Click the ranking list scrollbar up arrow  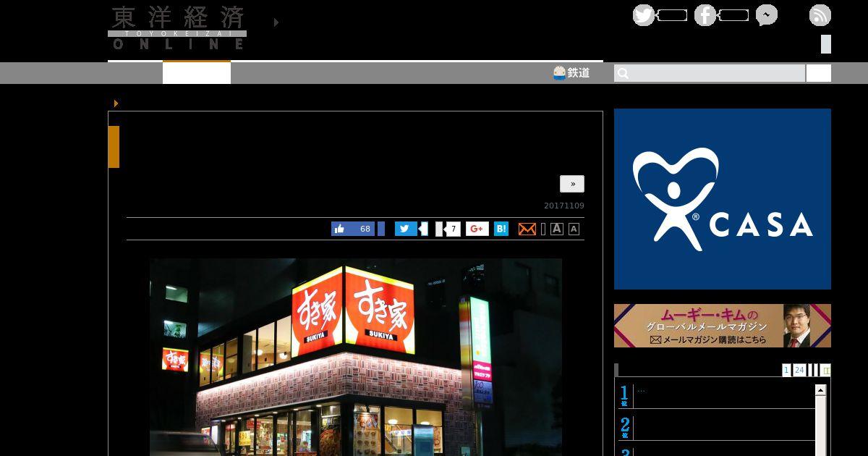tap(820, 390)
